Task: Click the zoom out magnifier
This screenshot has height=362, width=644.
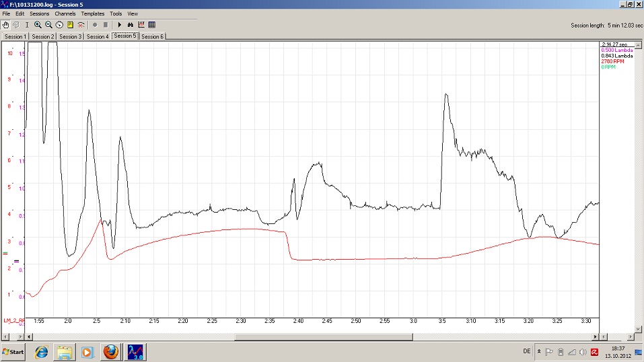Action: [x=48, y=25]
